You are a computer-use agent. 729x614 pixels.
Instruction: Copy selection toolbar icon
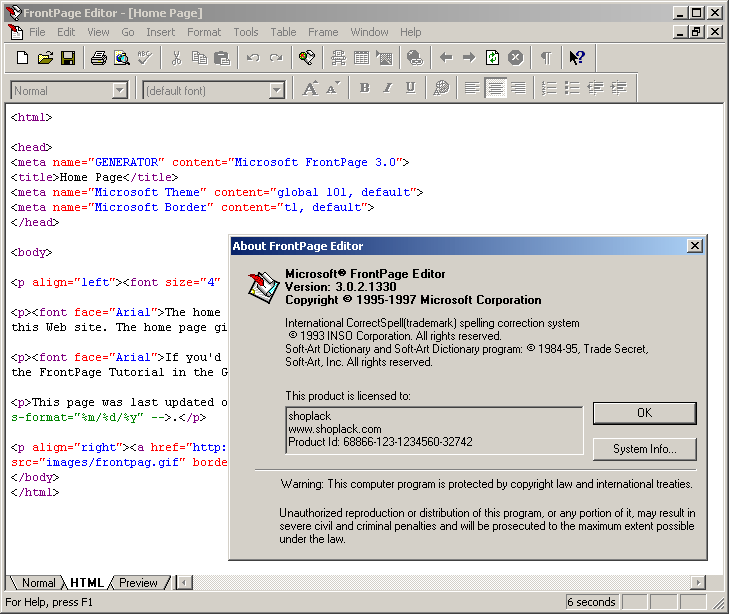pyautogui.click(x=199, y=58)
